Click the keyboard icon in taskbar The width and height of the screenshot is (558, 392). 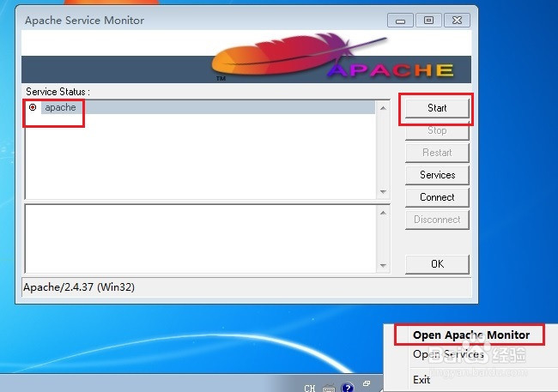pos(329,388)
